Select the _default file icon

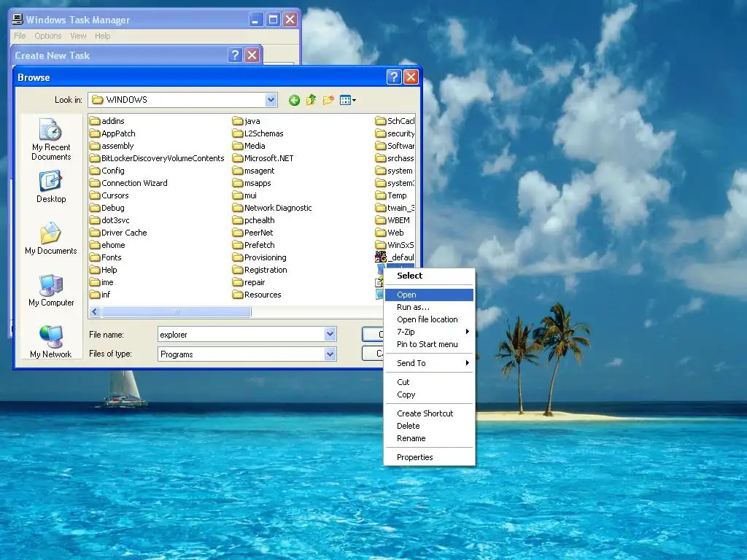tap(381, 257)
